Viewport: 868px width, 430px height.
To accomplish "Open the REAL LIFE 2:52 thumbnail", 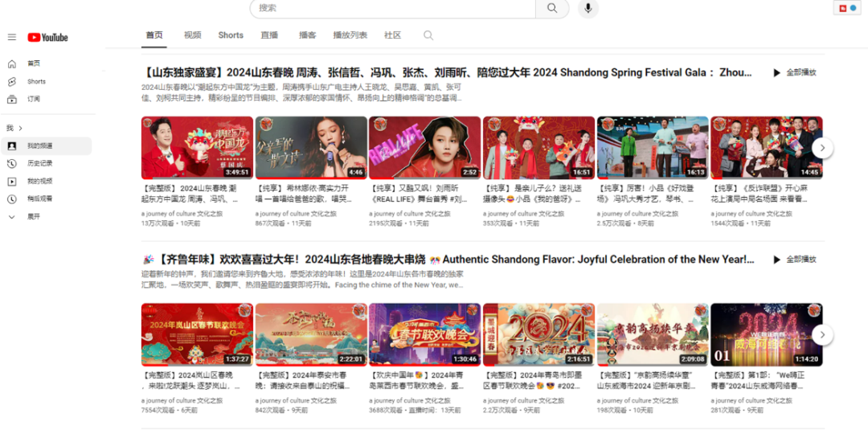I will click(425, 148).
